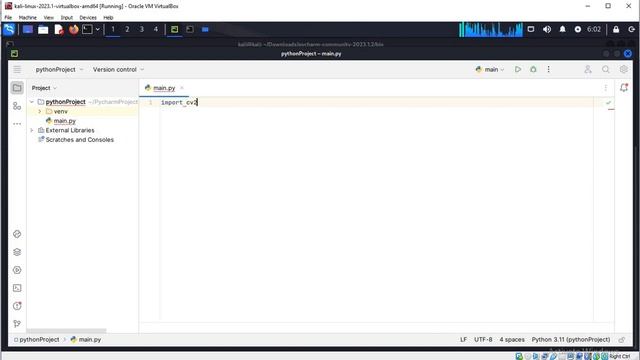Toggle read-only lock icon in status bar
The width and height of the screenshot is (640, 360).
tap(622, 340)
